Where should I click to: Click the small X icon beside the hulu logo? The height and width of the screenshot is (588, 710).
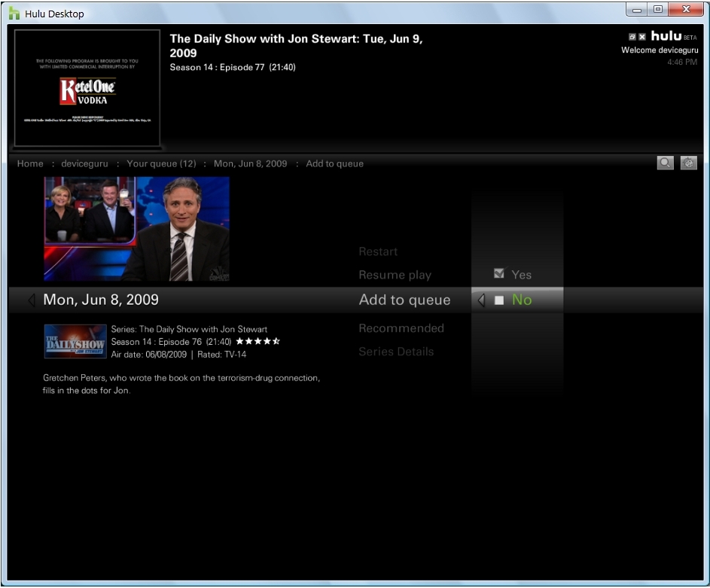pos(642,37)
